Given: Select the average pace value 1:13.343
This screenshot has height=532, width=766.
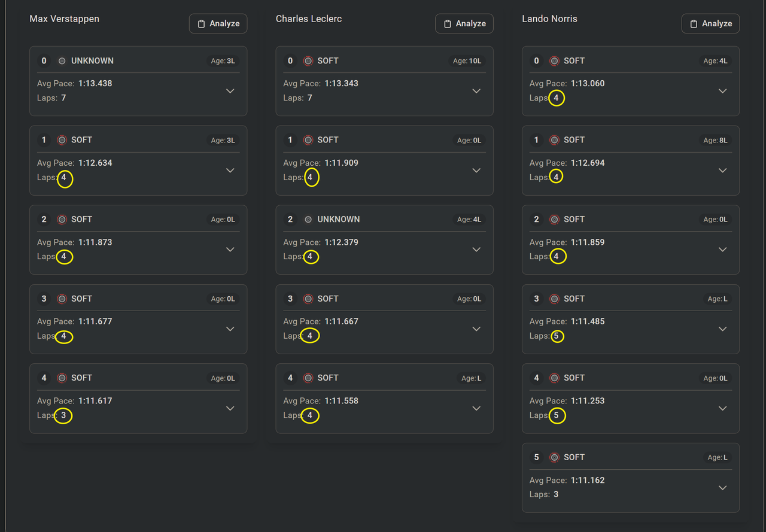Looking at the screenshot, I should click(342, 84).
